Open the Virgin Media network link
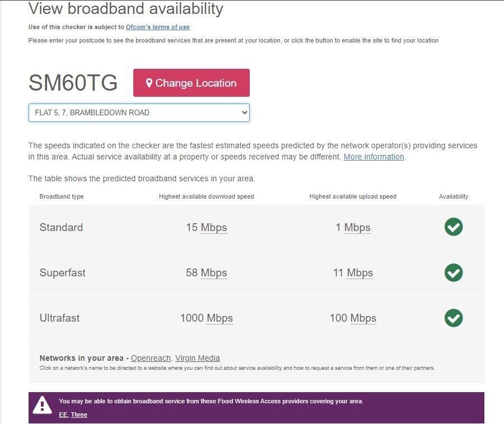Viewport: 504px width, 424px height. coord(197,358)
